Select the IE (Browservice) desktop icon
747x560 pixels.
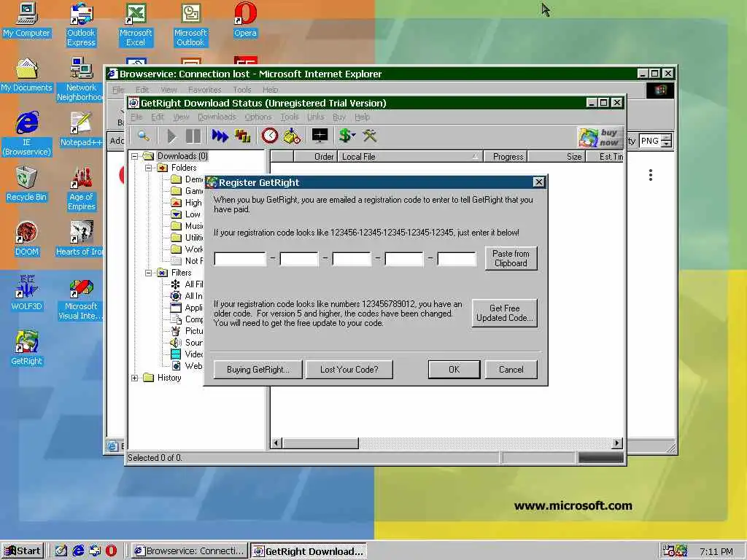pyautogui.click(x=27, y=134)
